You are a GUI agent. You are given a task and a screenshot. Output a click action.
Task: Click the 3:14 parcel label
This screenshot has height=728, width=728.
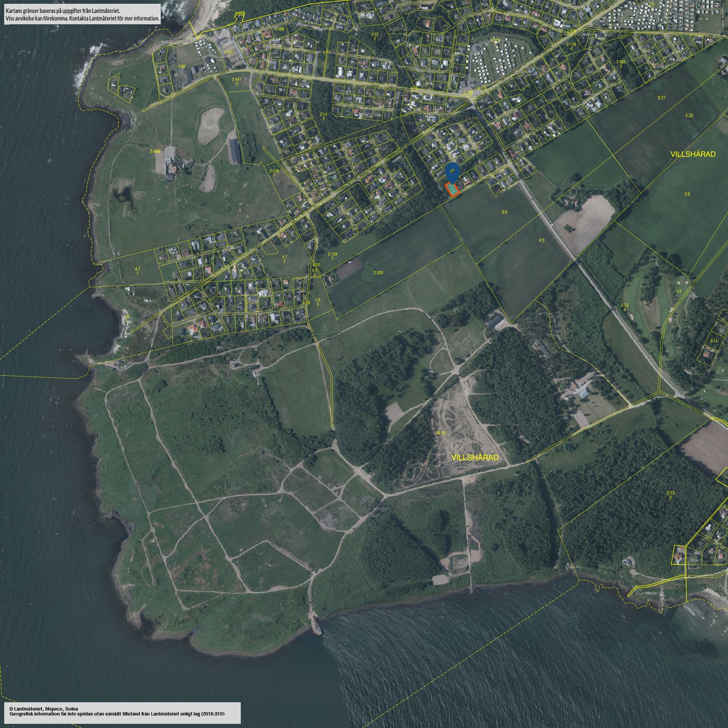[x=713, y=341]
